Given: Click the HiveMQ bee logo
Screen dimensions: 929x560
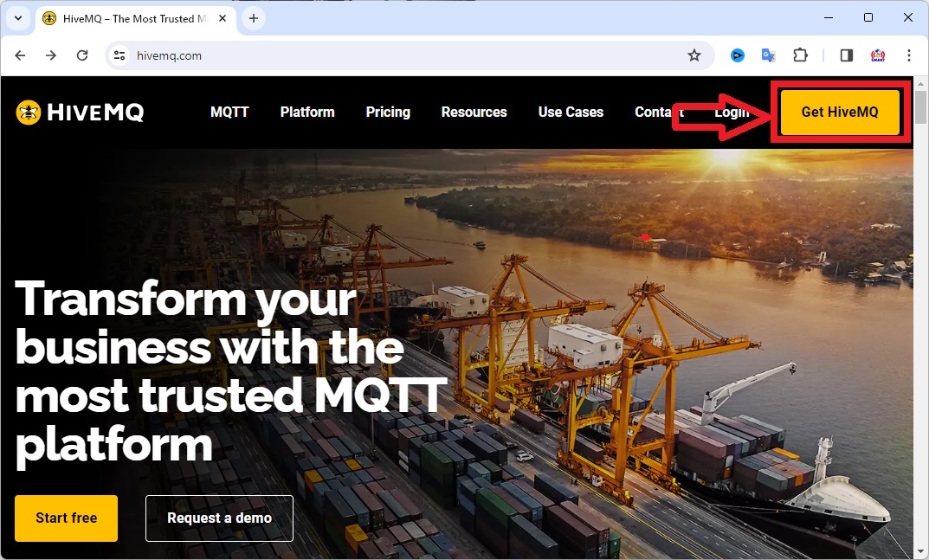Looking at the screenshot, I should point(29,112).
